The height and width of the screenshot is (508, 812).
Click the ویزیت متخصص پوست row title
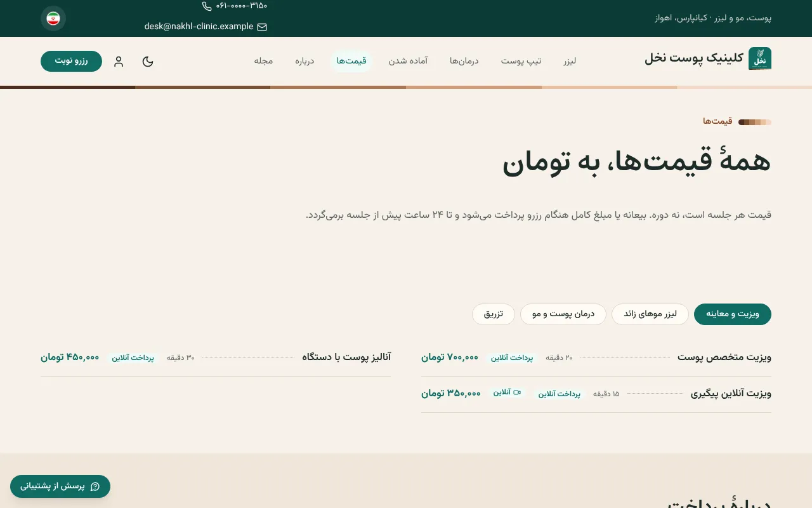tap(724, 358)
